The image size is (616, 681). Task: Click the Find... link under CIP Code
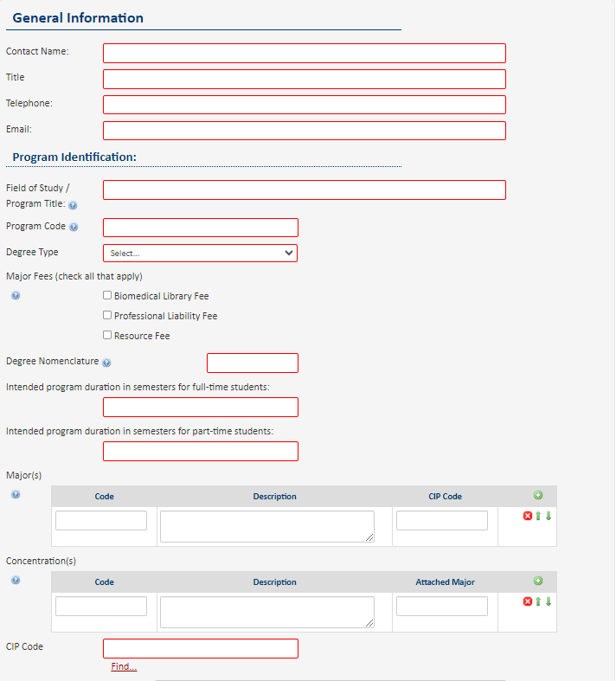point(124,666)
